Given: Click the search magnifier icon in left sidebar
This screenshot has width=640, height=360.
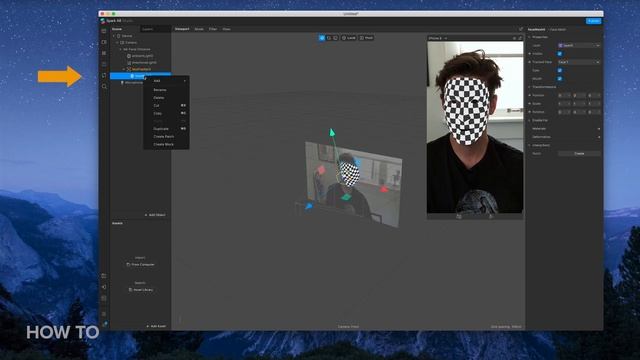Looking at the screenshot, I should 104,87.
